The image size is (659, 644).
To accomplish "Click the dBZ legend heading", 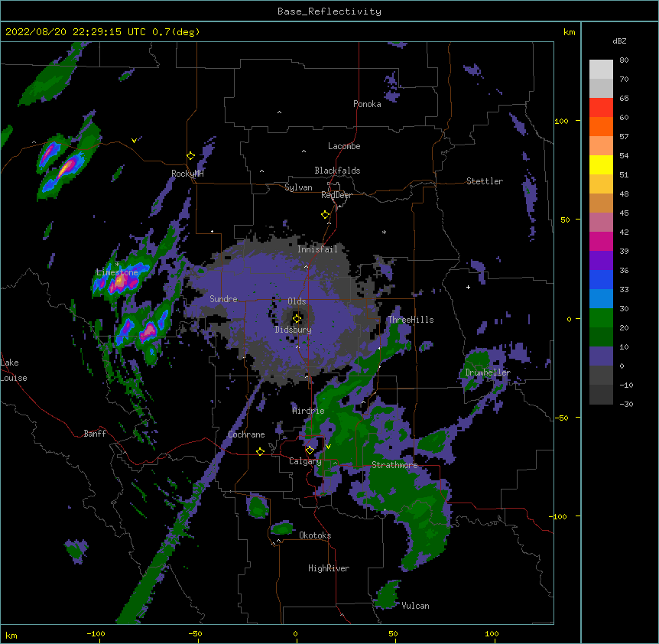I will tap(619, 41).
